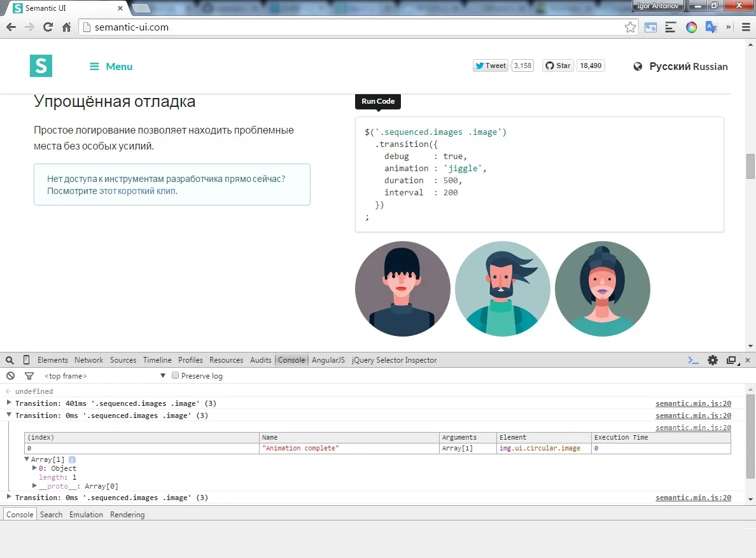Click the color wheel extension icon
The height and width of the screenshot is (558, 756).
[691, 27]
